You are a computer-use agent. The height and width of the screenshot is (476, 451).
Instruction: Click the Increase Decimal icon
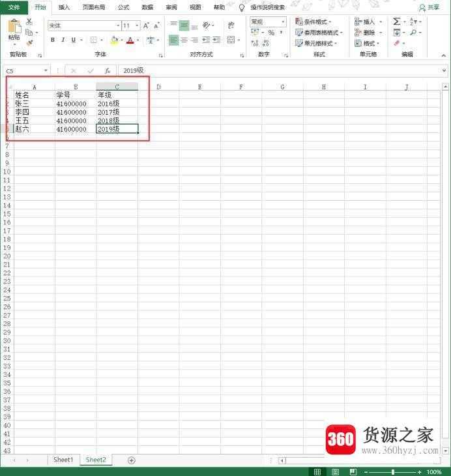(255, 44)
